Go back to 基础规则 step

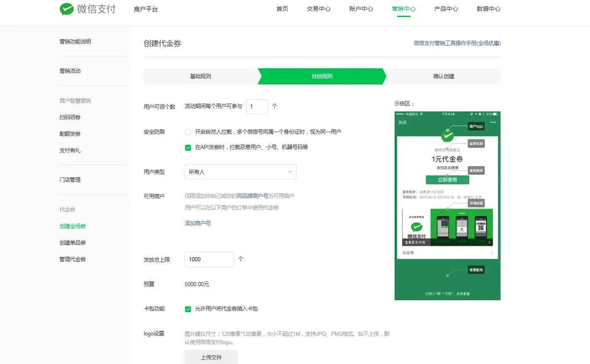pos(201,76)
